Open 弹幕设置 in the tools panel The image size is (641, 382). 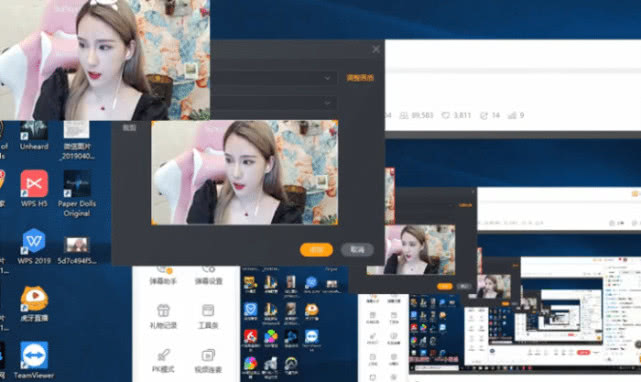(208, 275)
